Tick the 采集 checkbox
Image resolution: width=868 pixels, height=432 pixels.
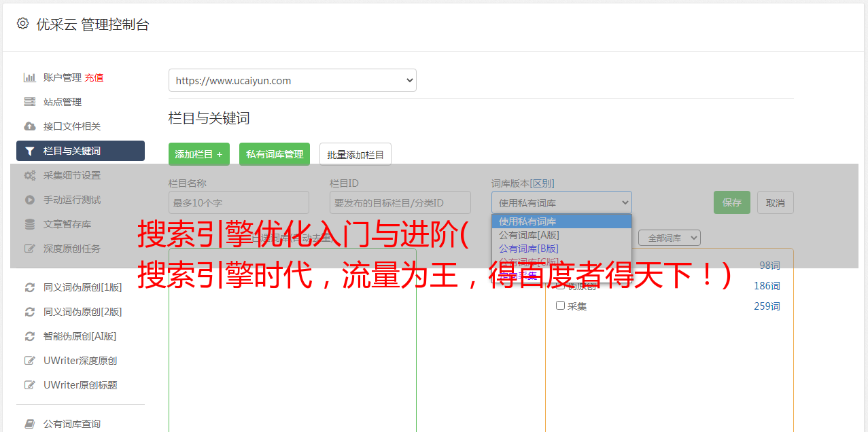pyautogui.click(x=561, y=306)
